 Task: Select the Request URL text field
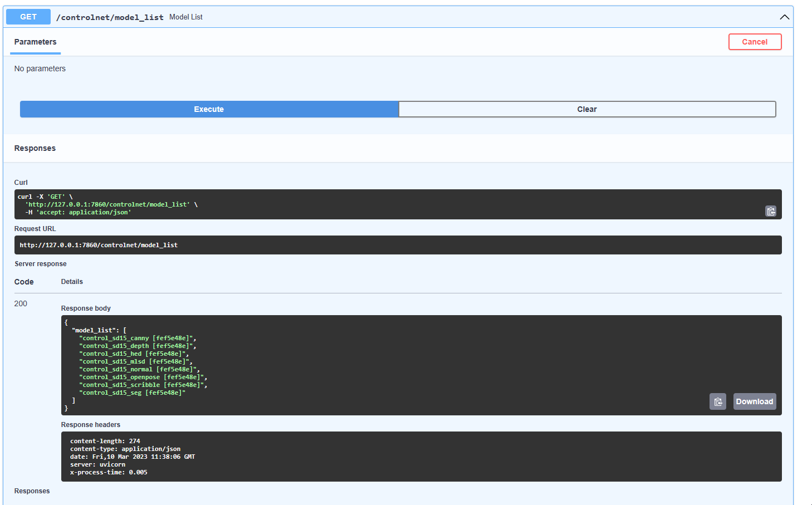[399, 244]
